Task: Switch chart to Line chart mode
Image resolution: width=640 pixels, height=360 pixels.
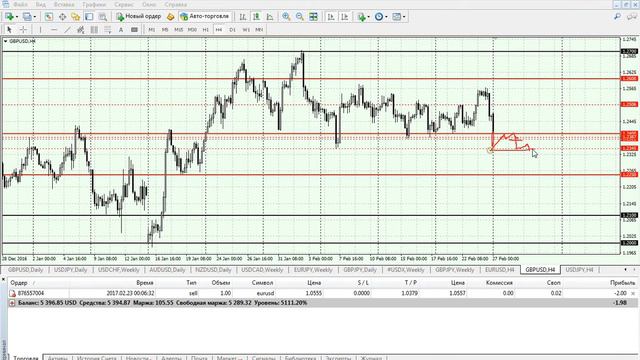Action: [x=270, y=17]
